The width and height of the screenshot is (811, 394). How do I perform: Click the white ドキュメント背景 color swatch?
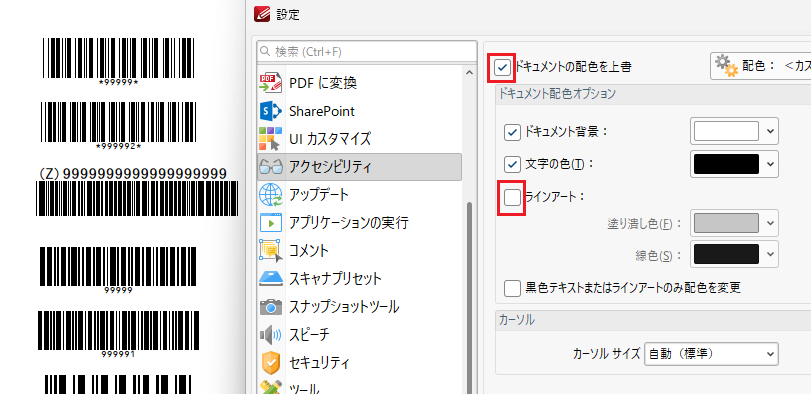point(726,131)
